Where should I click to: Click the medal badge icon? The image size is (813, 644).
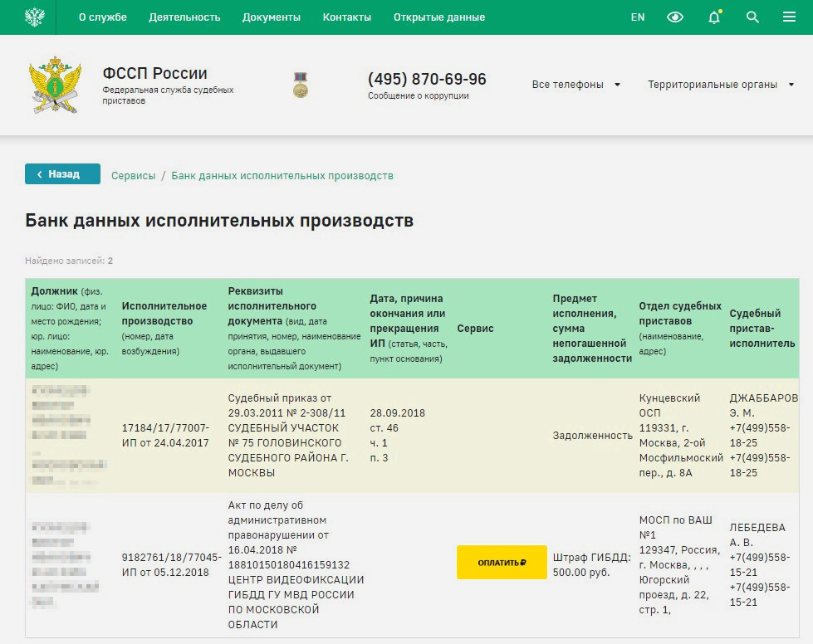[x=301, y=85]
